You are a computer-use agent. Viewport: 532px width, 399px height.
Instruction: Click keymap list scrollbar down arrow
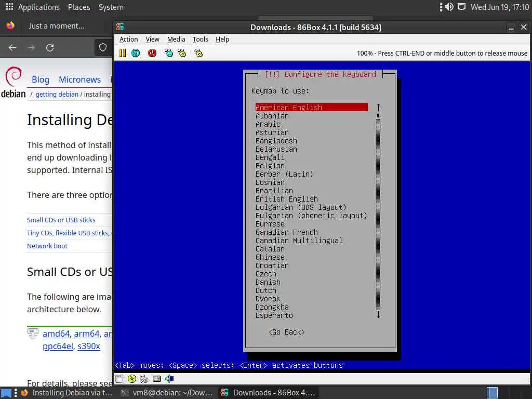pos(378,315)
